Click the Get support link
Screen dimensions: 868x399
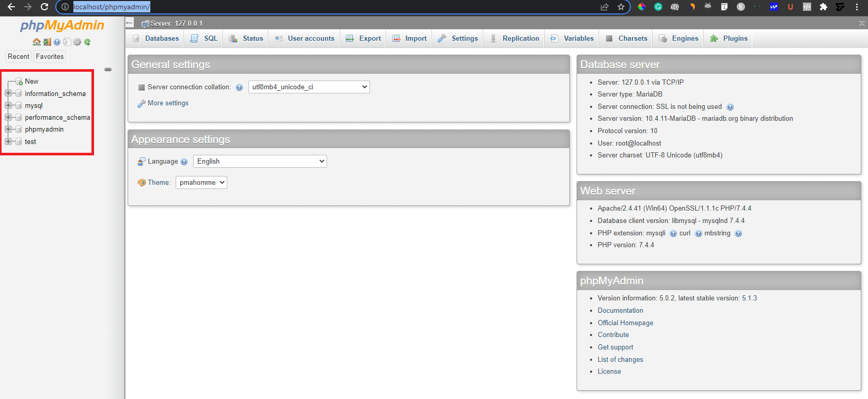pyautogui.click(x=615, y=347)
